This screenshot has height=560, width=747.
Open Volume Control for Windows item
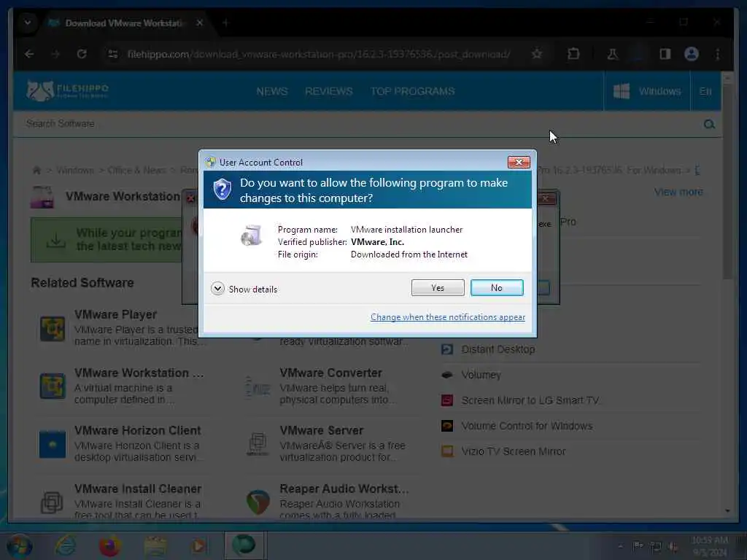point(527,426)
